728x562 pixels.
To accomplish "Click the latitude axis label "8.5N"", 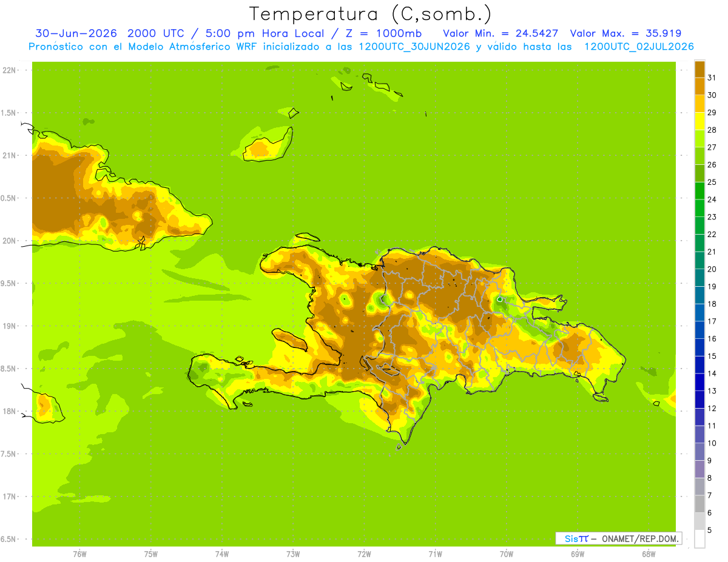I will (9, 369).
